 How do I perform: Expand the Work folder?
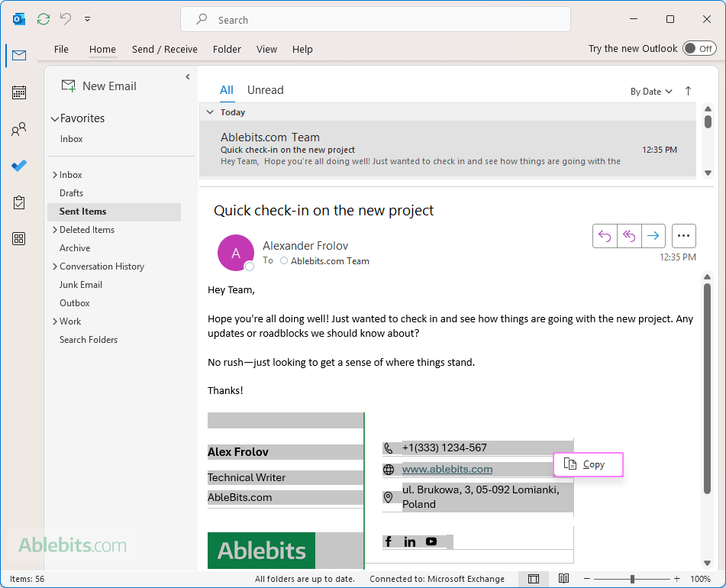coord(55,321)
